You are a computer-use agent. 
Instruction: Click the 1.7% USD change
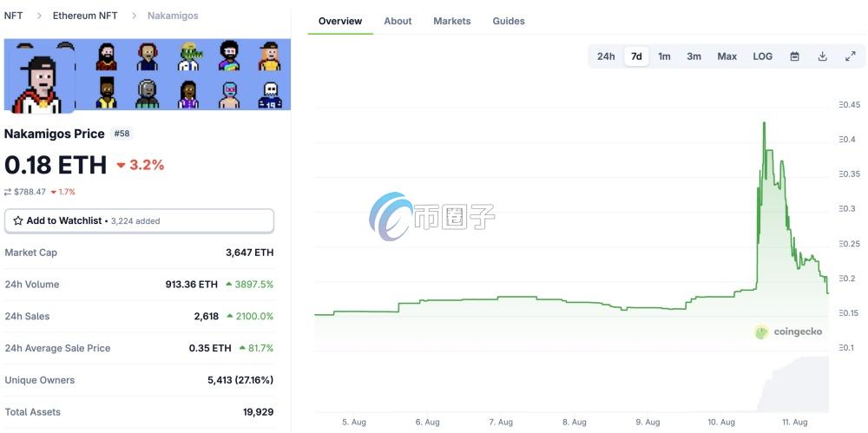[x=62, y=192]
